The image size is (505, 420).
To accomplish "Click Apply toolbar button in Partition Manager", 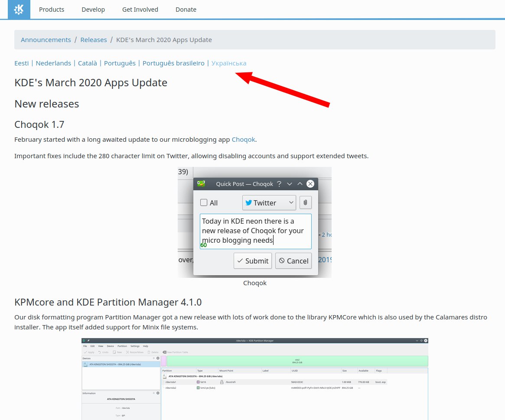I will [89, 352].
